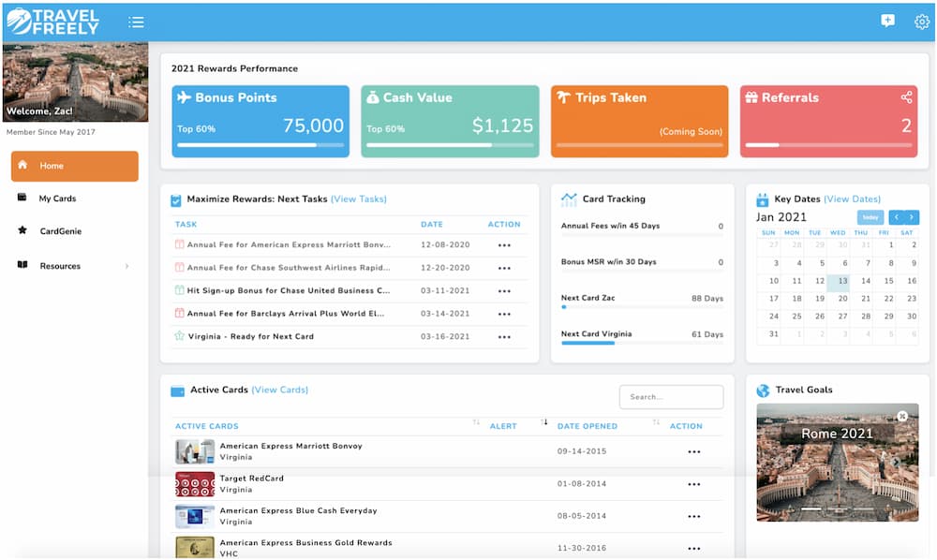Open the feedback chat bubble icon

click(888, 21)
